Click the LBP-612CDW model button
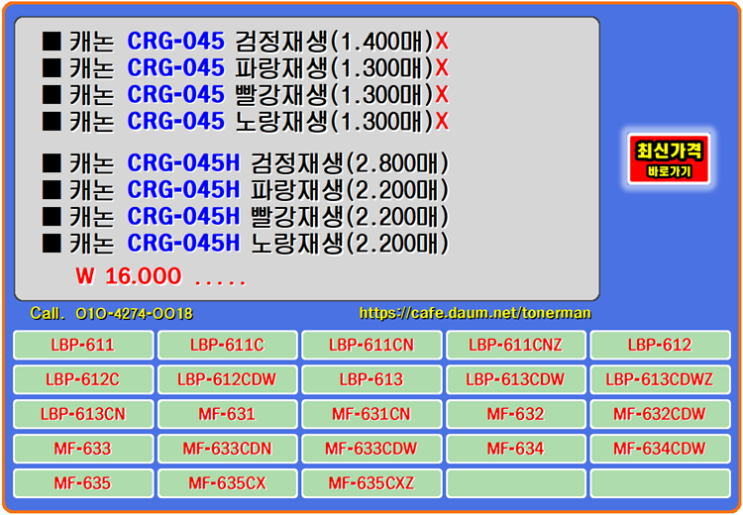 click(227, 379)
